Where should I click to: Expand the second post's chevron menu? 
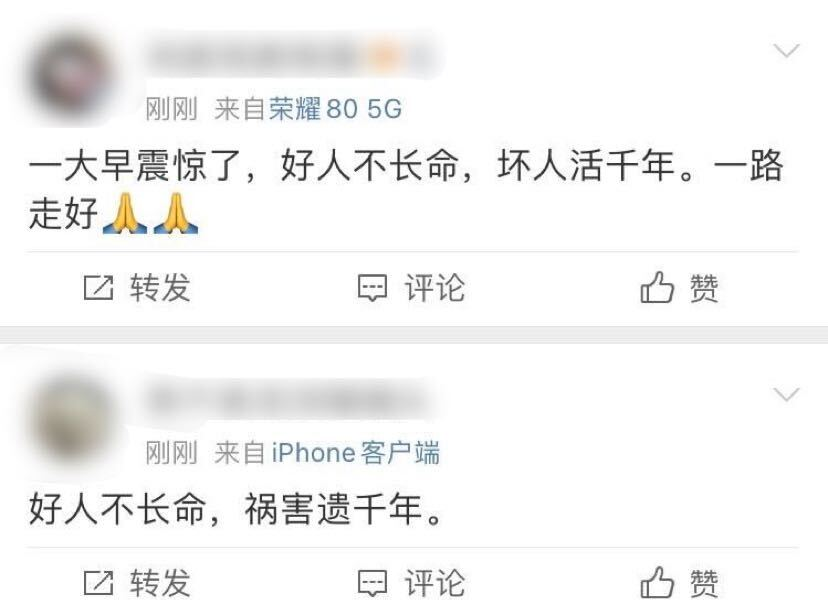(x=786, y=394)
